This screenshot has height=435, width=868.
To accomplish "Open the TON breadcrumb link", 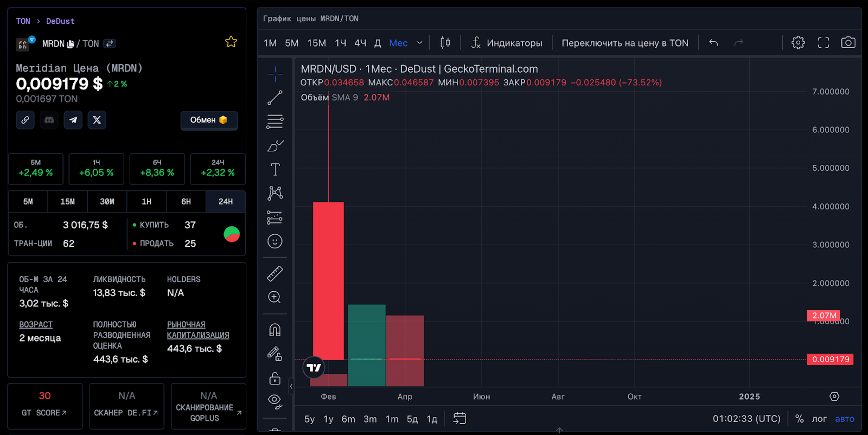I will pyautogui.click(x=23, y=21).
